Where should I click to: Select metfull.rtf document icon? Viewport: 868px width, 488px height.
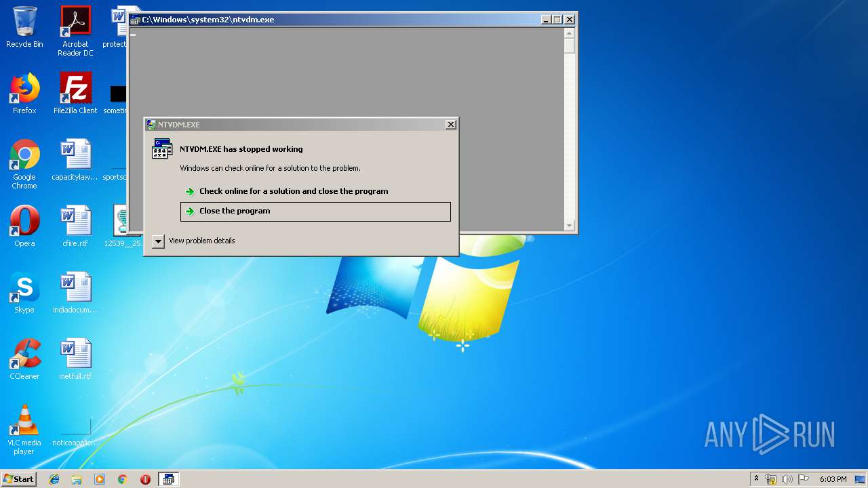tap(75, 359)
